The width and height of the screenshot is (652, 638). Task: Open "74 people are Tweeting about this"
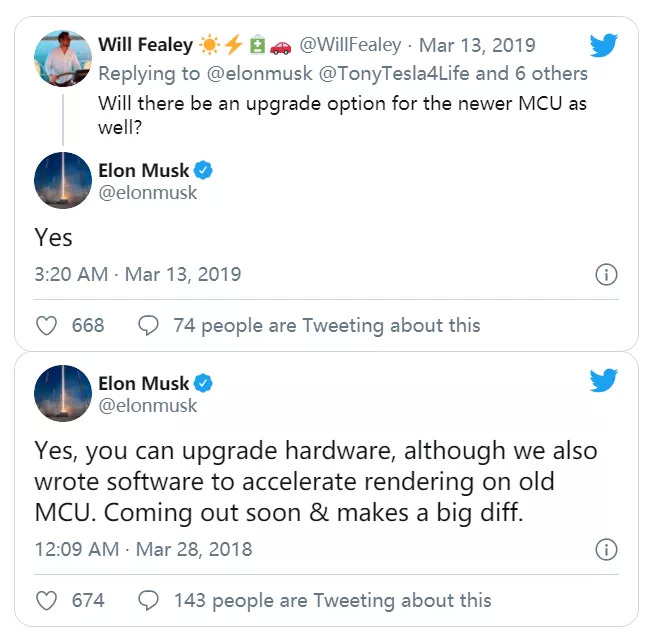coord(326,326)
